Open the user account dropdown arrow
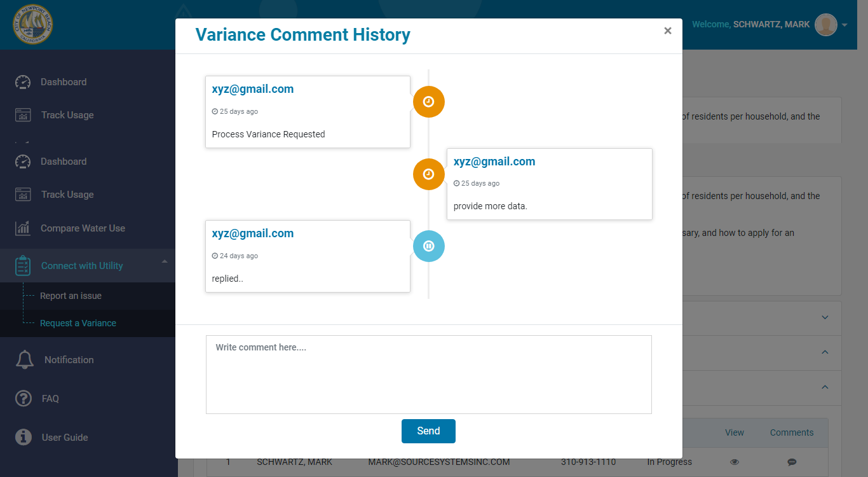Screen dimensions: 868x477 844,25
